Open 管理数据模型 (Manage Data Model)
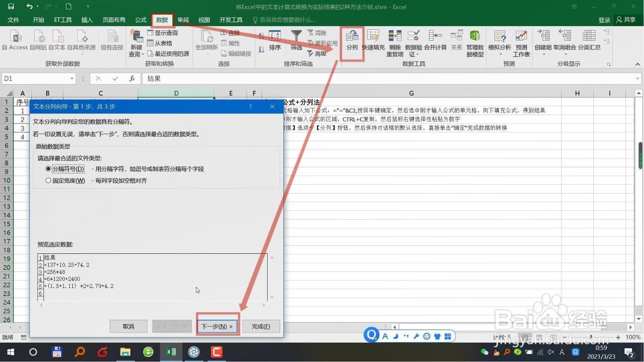644x362 pixels. [475, 42]
